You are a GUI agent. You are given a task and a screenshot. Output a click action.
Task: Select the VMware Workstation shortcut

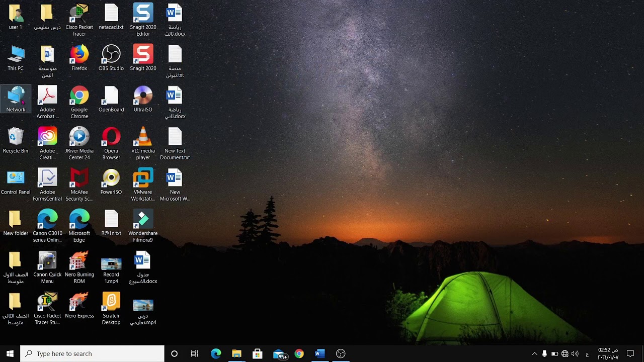tap(143, 185)
